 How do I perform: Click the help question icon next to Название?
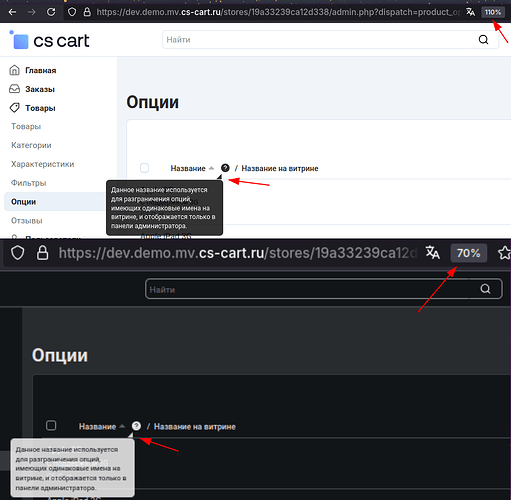(x=225, y=168)
